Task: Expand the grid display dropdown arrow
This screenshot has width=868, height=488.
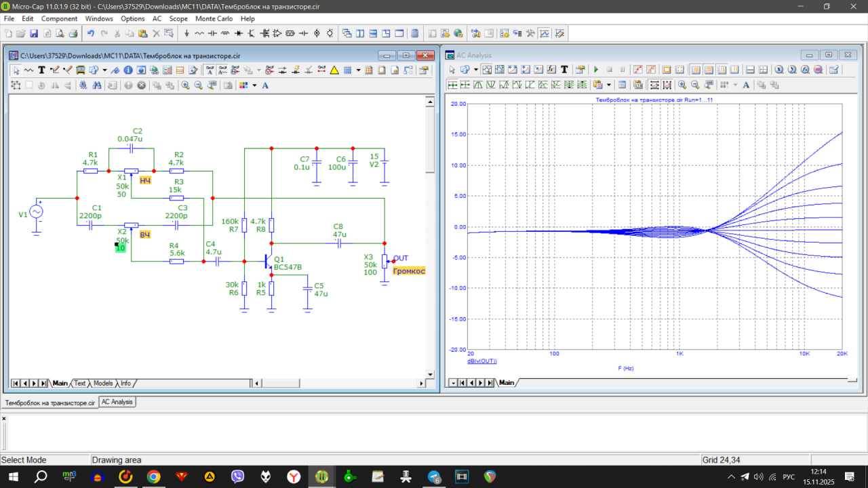Action: tap(358, 70)
